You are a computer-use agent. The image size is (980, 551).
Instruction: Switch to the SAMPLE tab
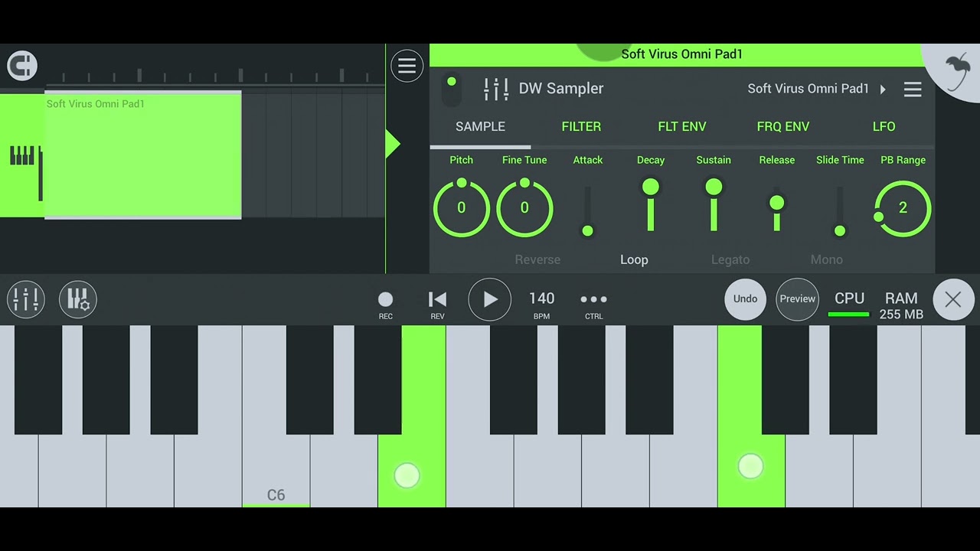point(480,127)
